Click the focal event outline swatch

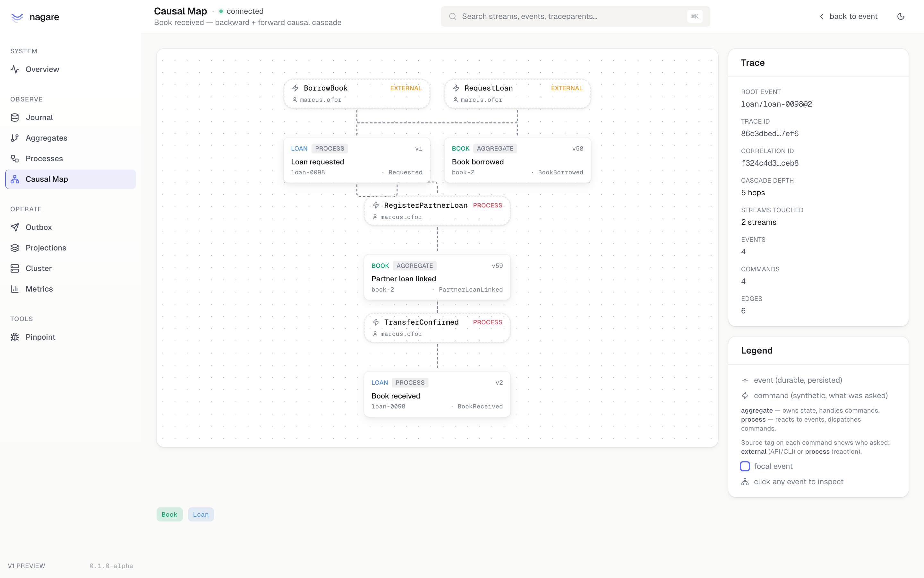[745, 466]
